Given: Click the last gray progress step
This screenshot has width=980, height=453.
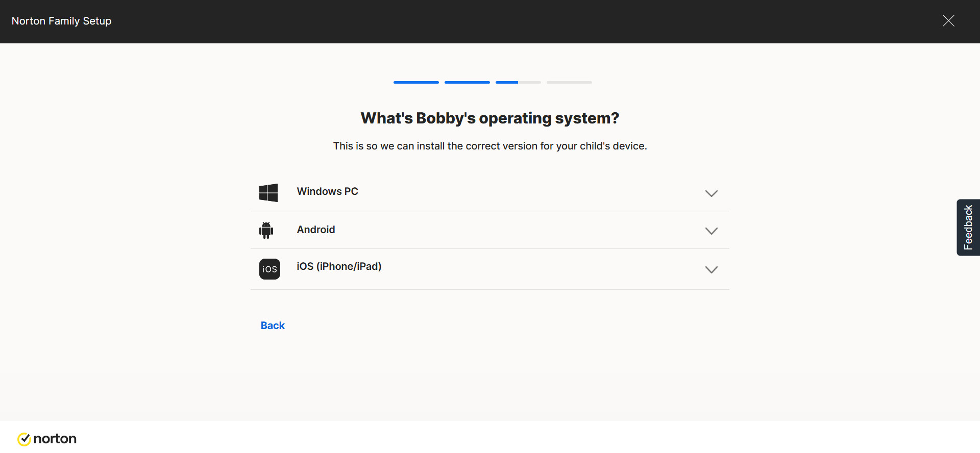Looking at the screenshot, I should click(x=569, y=82).
